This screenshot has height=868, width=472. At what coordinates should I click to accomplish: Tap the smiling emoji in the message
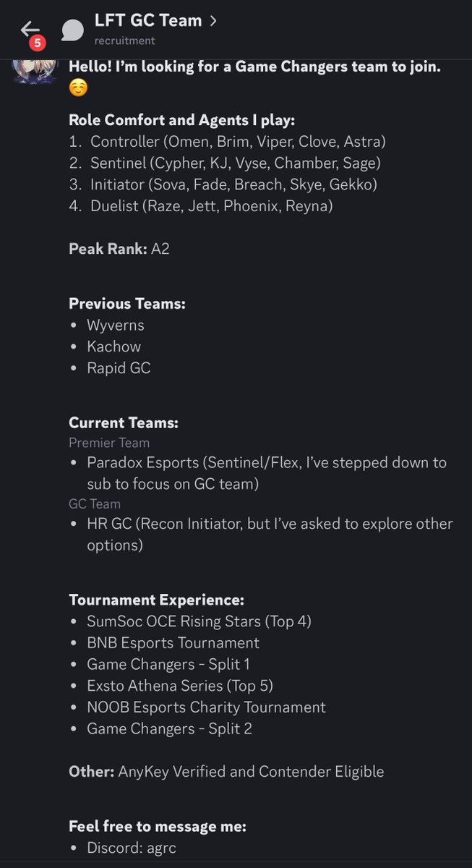click(x=78, y=88)
